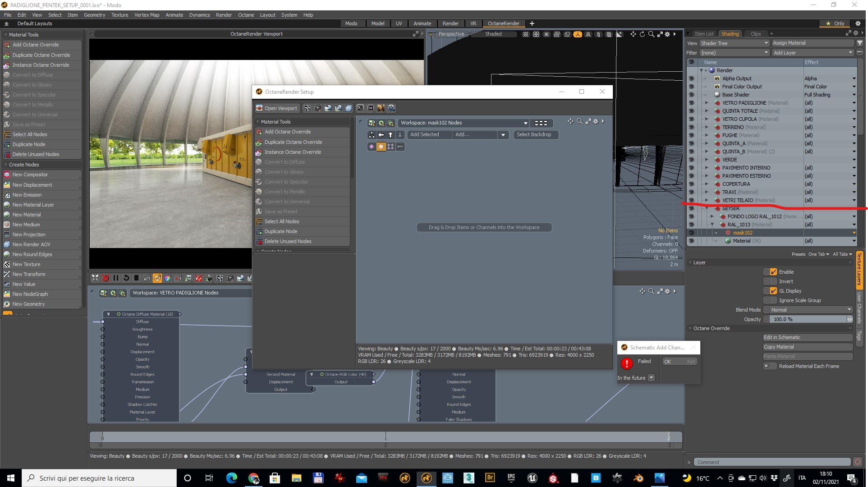The height and width of the screenshot is (487, 868).
Task: Click the Open Viewport button icon
Action: pos(259,108)
